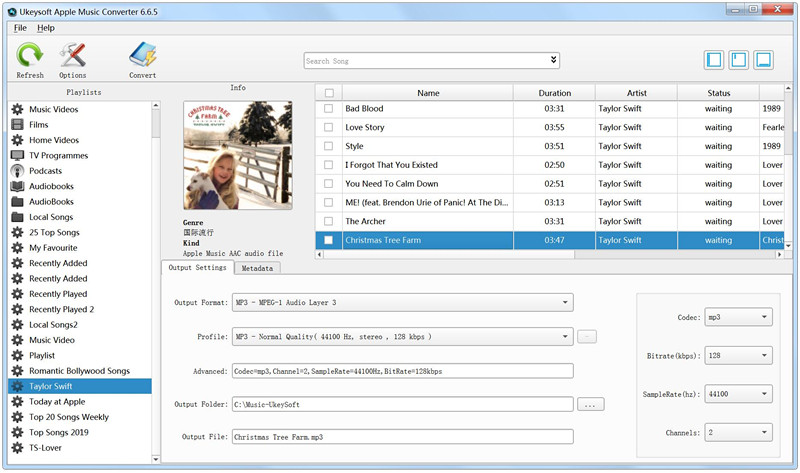The width and height of the screenshot is (800, 473).
Task: Open the Help menu
Action: [45, 28]
